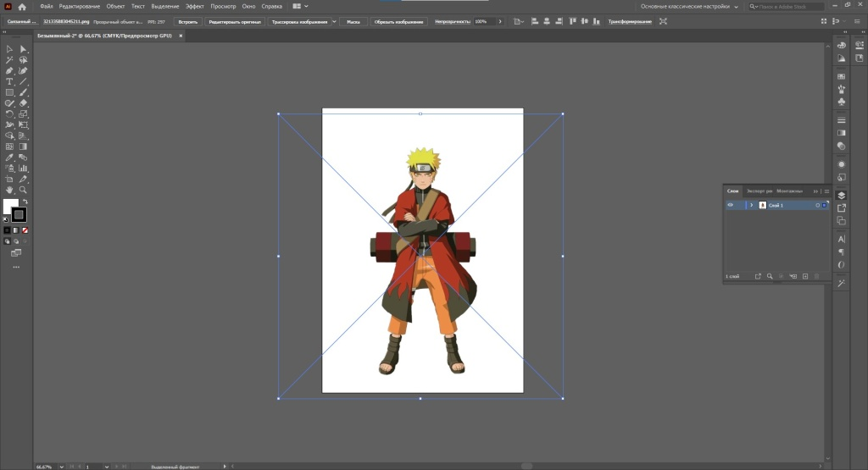Screen dimensions: 868x470
Task: Open the Gradient panel icon in dock
Action: 842,133
